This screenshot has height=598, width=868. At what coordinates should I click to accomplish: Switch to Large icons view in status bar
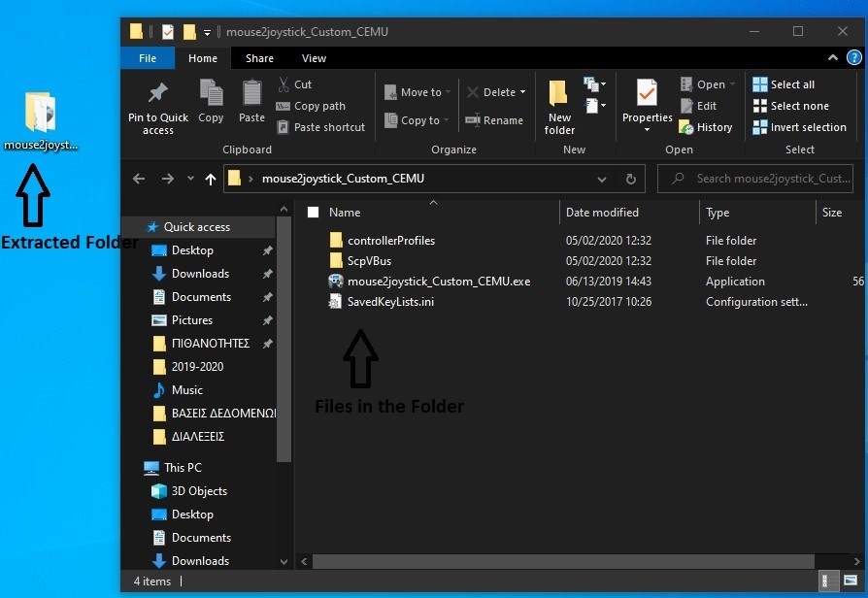851,581
